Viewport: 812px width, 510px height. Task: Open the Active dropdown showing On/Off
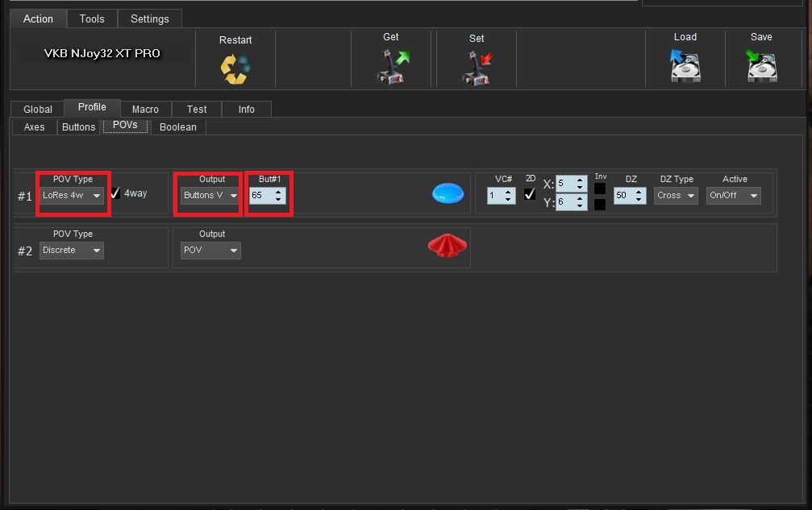[x=733, y=196]
